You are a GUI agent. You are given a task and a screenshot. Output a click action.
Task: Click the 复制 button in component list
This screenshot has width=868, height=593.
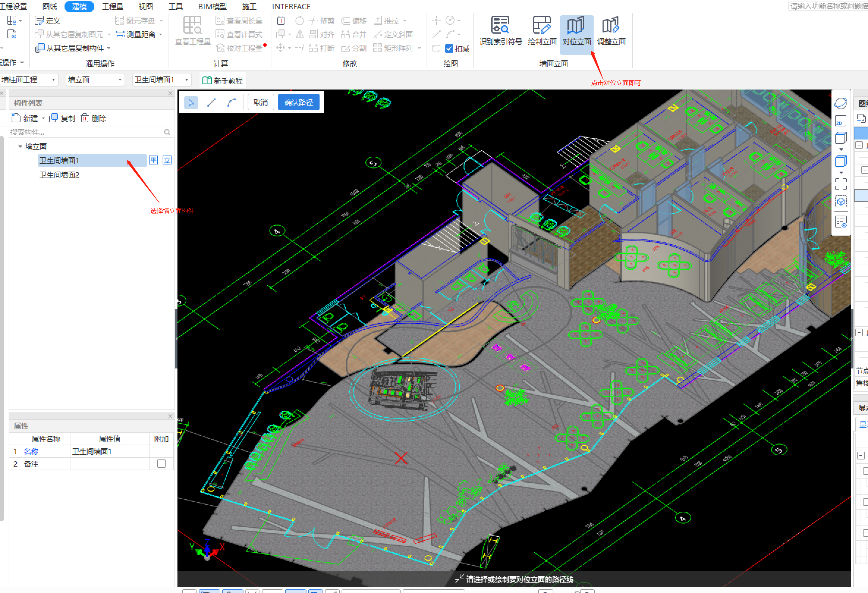62,118
